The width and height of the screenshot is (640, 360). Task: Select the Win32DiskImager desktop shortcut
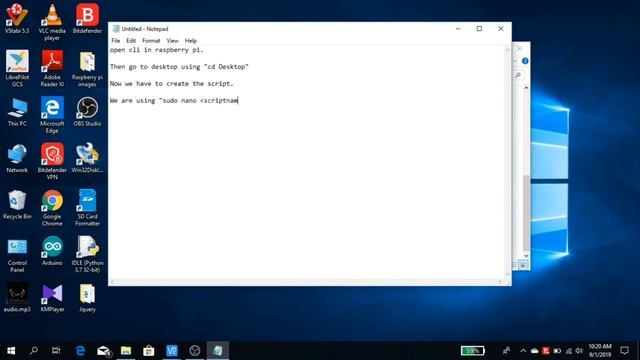pyautogui.click(x=87, y=158)
